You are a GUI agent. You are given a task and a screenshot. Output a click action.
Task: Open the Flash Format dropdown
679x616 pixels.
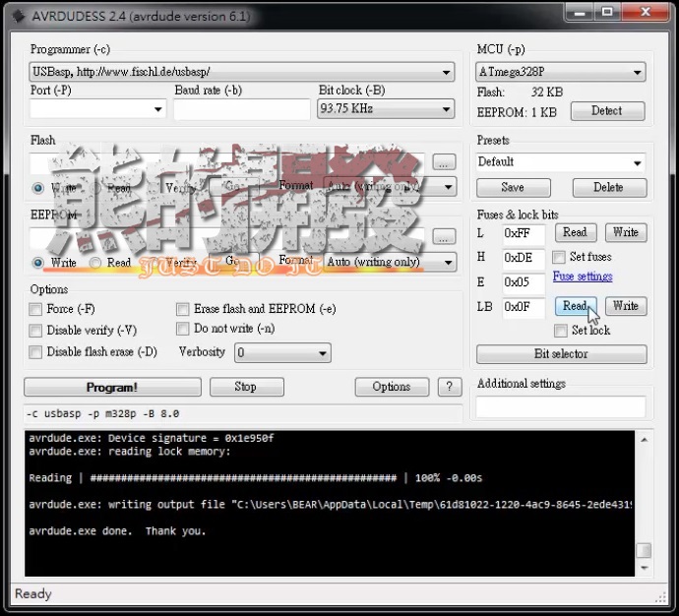[390, 187]
